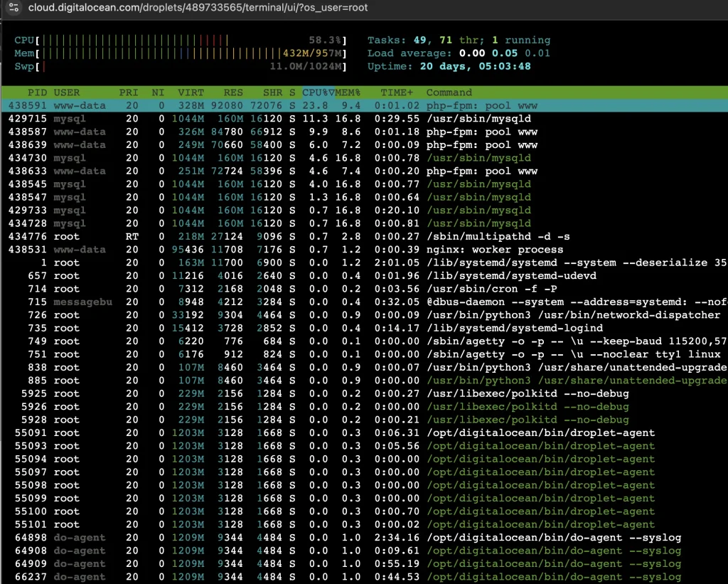Select droplet-agent process PID 55091
Screen dimensions: 728x584
click(364, 432)
